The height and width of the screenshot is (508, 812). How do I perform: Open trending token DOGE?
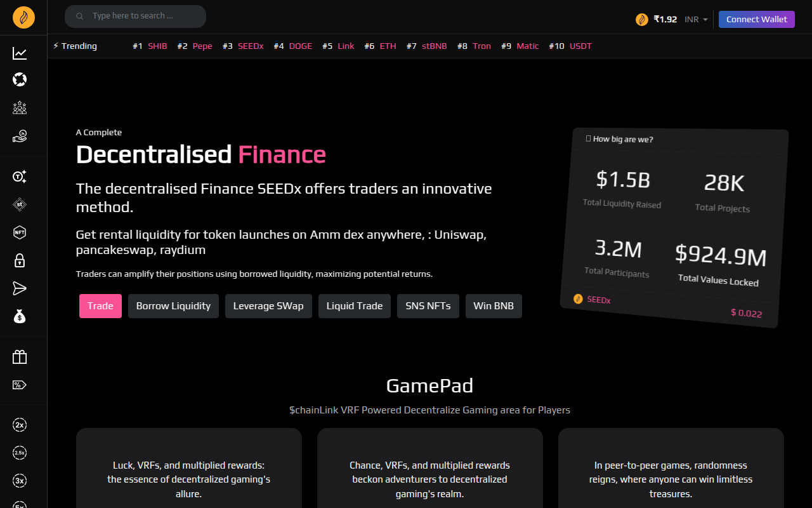click(301, 46)
